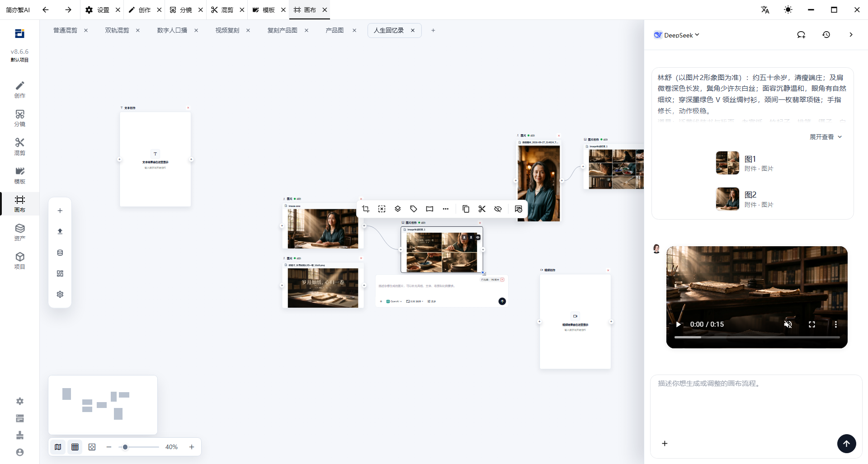The image size is (868, 464).
Task: Unmute the video preview
Action: (x=788, y=324)
